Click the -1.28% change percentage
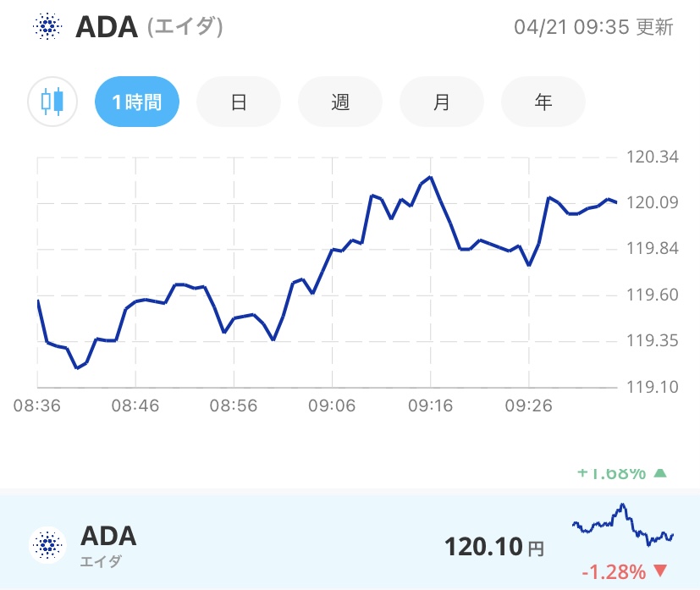Image resolution: width=700 pixels, height=590 pixels. (615, 571)
